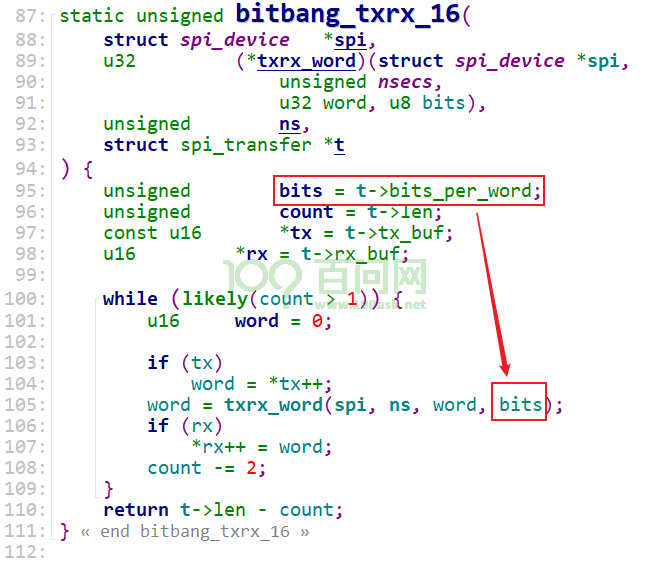Screen dimensions: 648x569
Task: Click the underlined ns parameter
Action: pyautogui.click(x=290, y=124)
